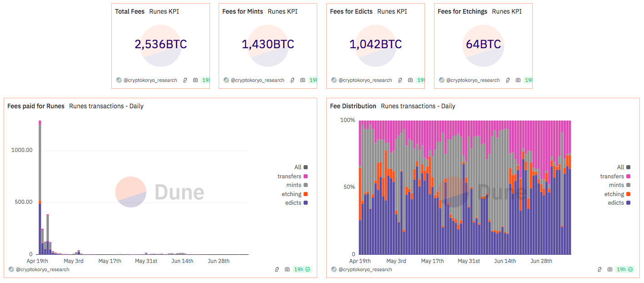
Task: Click the 64BTC etchings fee value
Action: (x=484, y=44)
